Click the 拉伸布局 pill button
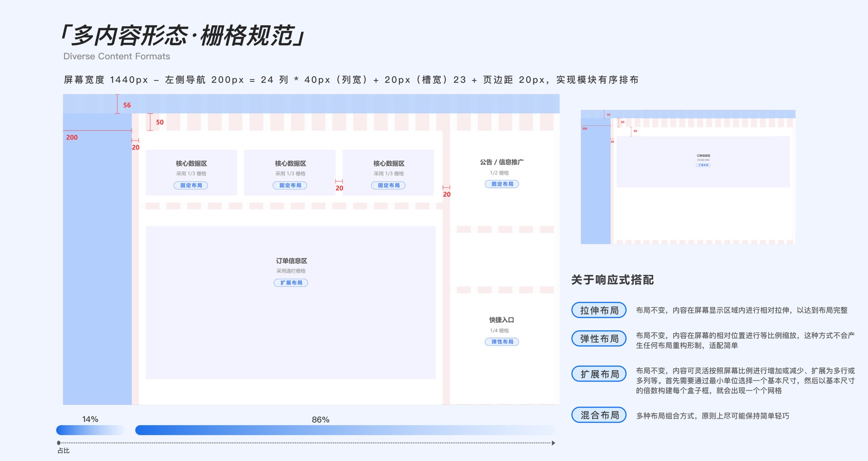Viewport: 868px width, 461px height. click(x=599, y=310)
